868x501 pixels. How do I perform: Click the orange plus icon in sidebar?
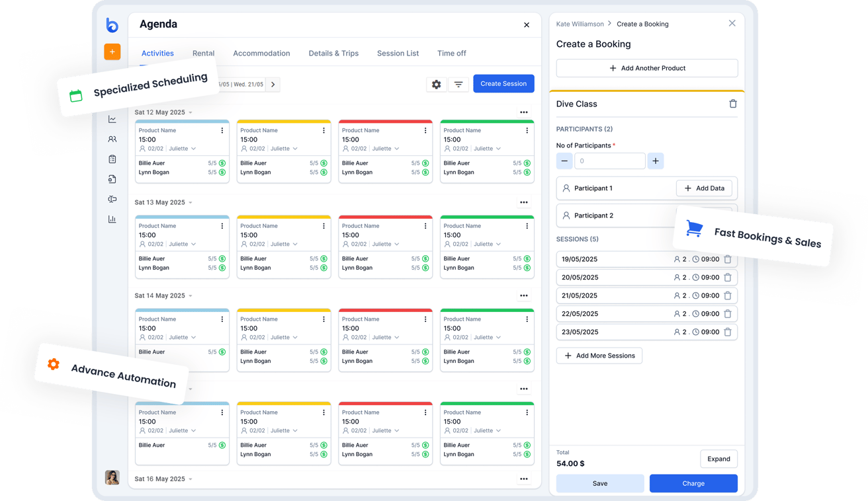[x=112, y=52]
